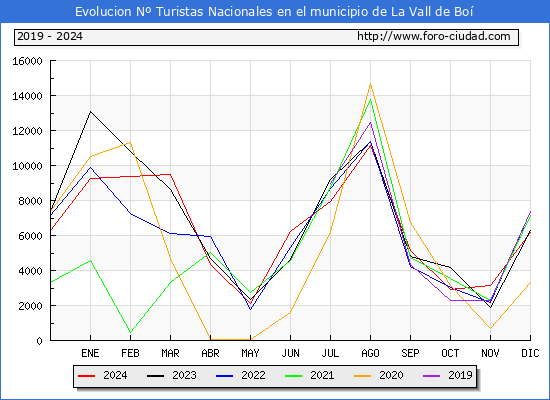
Task: Click the 12000 y-axis value
Action: coord(27,131)
